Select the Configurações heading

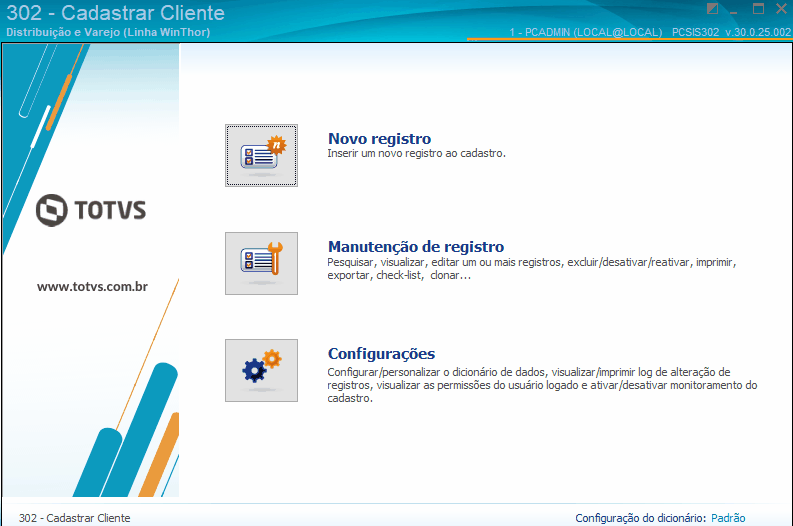(381, 354)
